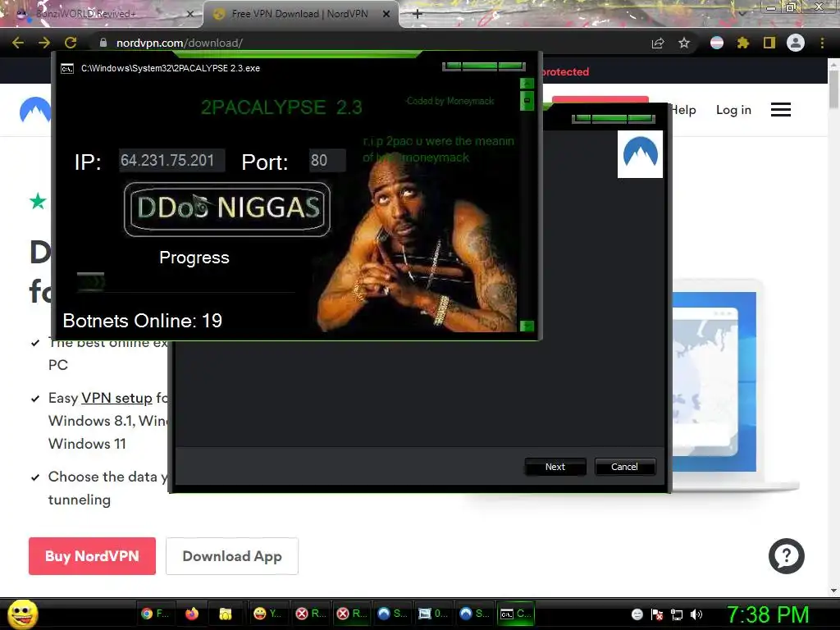Click the NordVPN logo on the webpage header
The width and height of the screenshot is (840, 630).
pos(35,110)
